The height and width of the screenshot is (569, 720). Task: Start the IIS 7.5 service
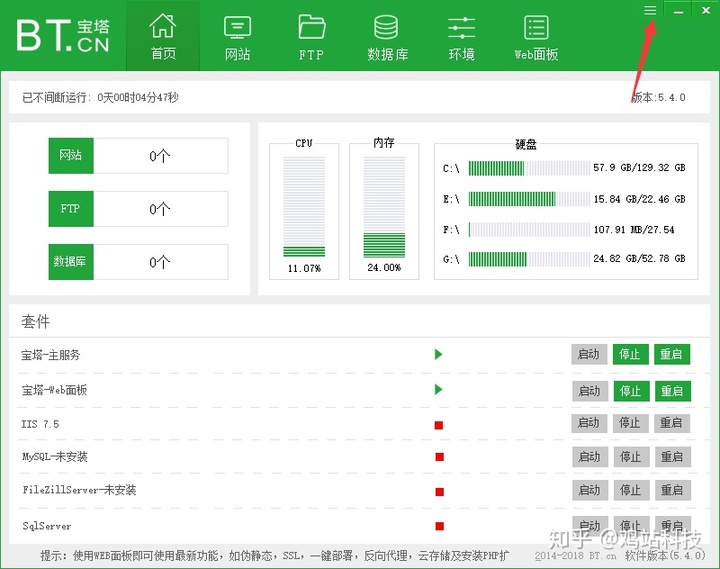pyautogui.click(x=589, y=423)
